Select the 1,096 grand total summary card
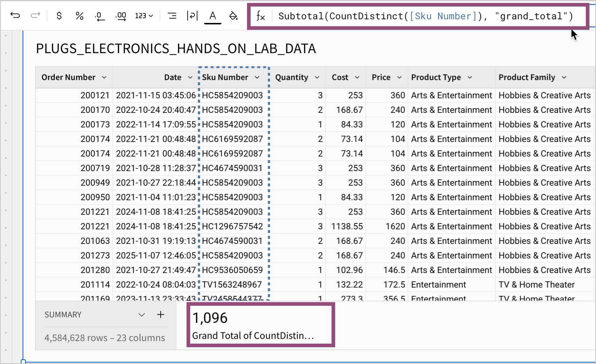Image resolution: width=596 pixels, height=364 pixels. click(x=260, y=325)
